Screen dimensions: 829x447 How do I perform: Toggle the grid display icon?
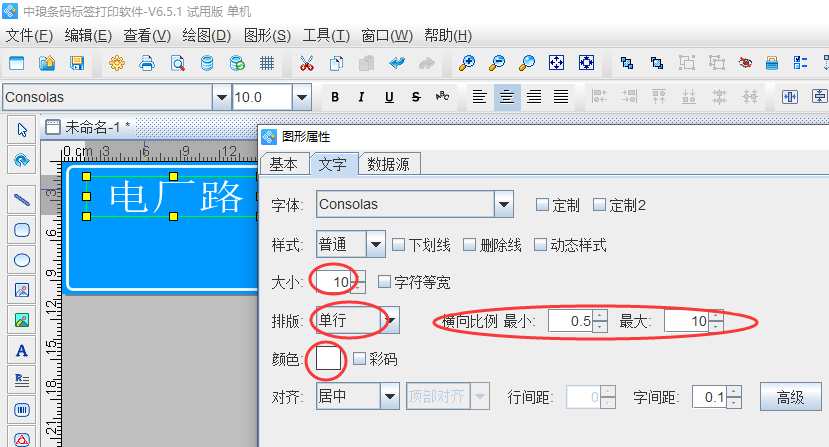click(267, 63)
